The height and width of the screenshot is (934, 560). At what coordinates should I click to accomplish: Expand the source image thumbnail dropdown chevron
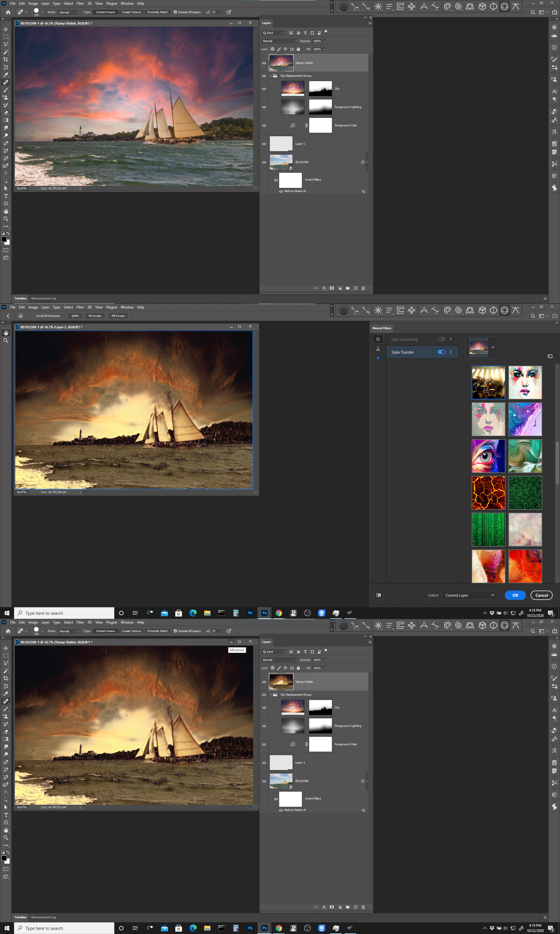[492, 347]
